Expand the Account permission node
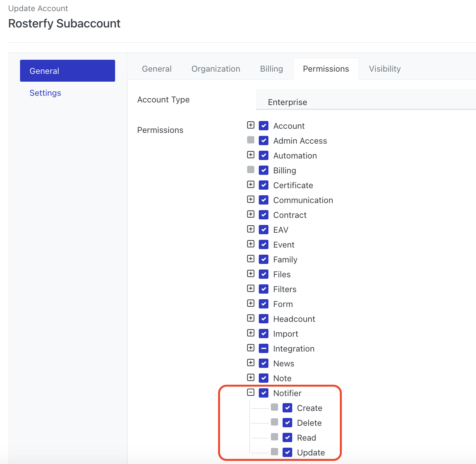 [x=251, y=125]
